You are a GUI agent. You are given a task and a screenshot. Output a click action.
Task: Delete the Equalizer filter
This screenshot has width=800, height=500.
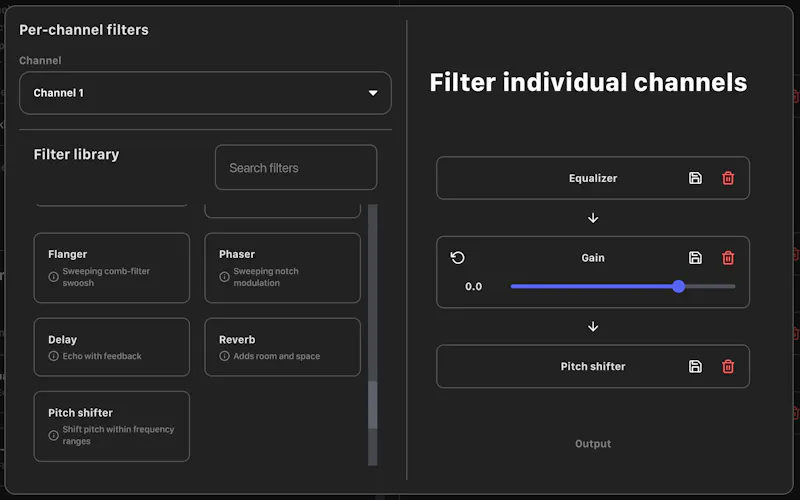coord(728,178)
